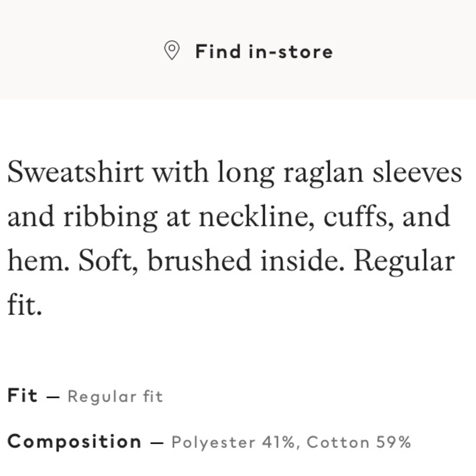Click the Find in-store label text

tap(263, 51)
